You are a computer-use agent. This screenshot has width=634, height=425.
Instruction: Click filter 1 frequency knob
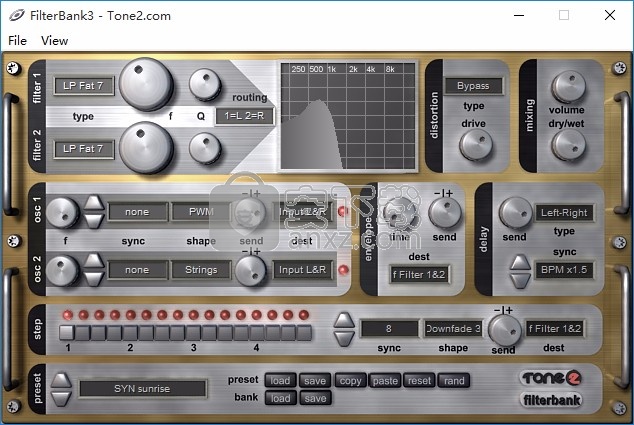pos(146,84)
